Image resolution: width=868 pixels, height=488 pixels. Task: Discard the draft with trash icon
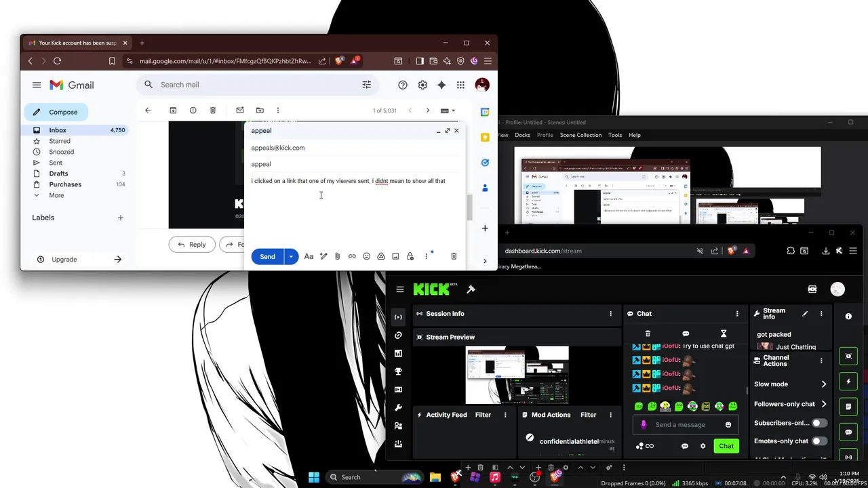454,256
